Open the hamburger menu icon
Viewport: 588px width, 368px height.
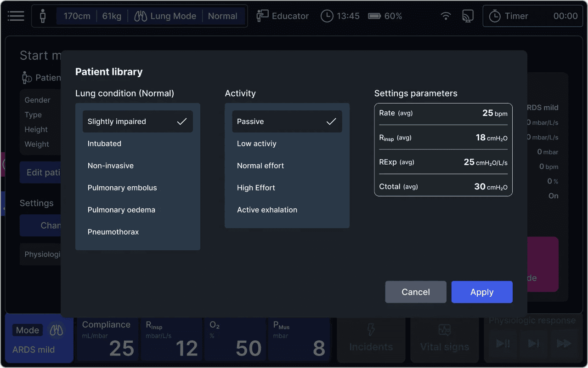click(x=16, y=16)
